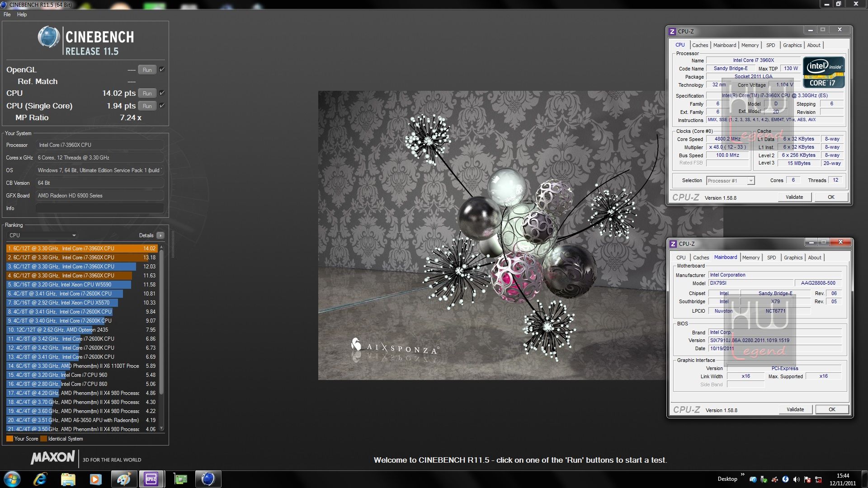Open the Processor #1 selection dropdown
The image size is (868, 488).
(x=730, y=181)
